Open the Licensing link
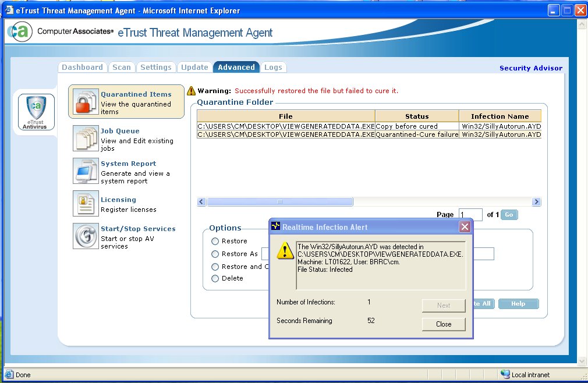 (118, 200)
